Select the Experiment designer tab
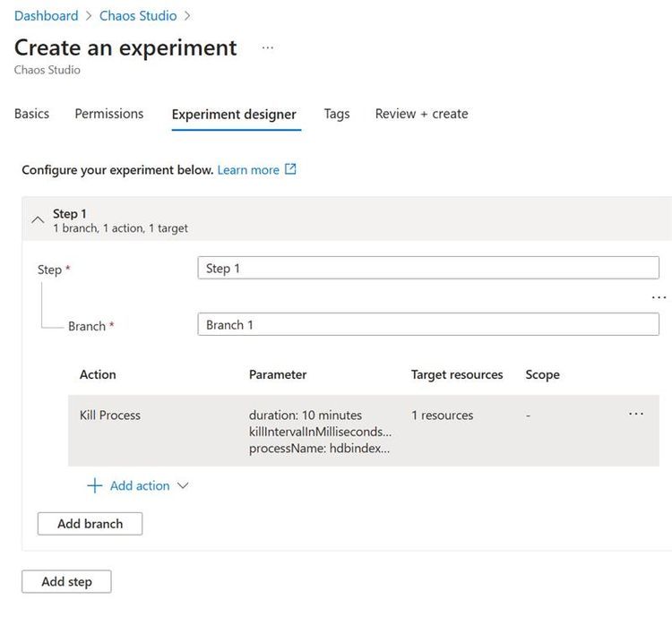Image resolution: width=672 pixels, height=617 pixels. tap(234, 115)
